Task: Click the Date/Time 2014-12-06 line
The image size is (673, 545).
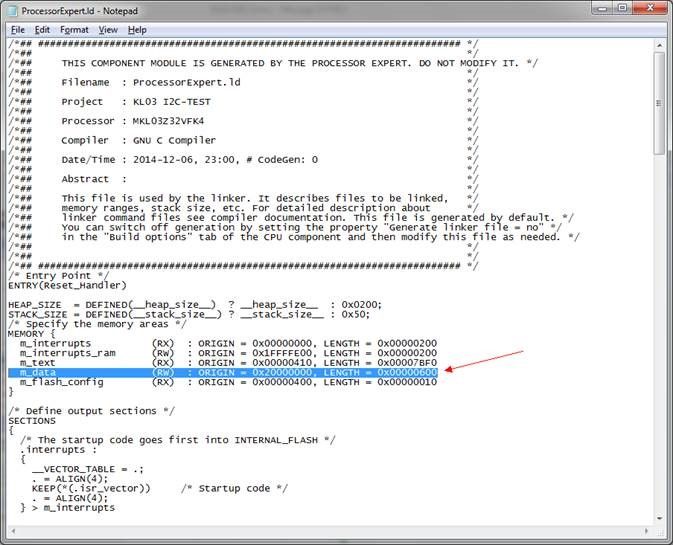Action: pos(190,160)
